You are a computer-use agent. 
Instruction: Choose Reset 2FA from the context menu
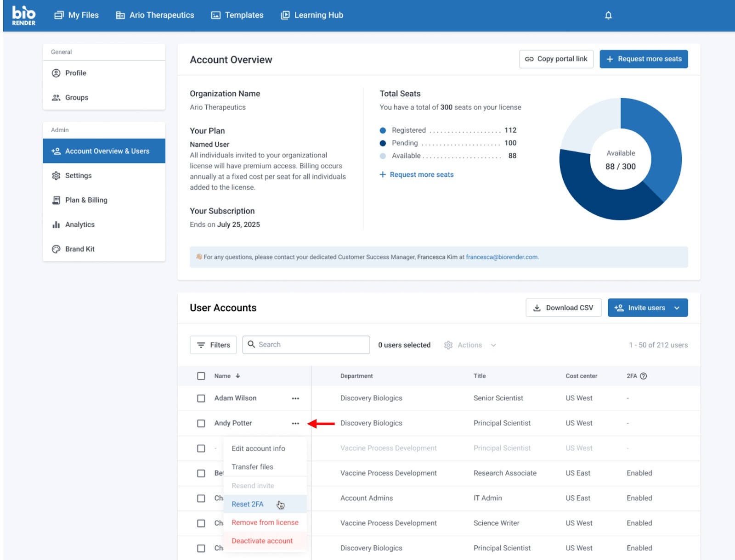248,504
